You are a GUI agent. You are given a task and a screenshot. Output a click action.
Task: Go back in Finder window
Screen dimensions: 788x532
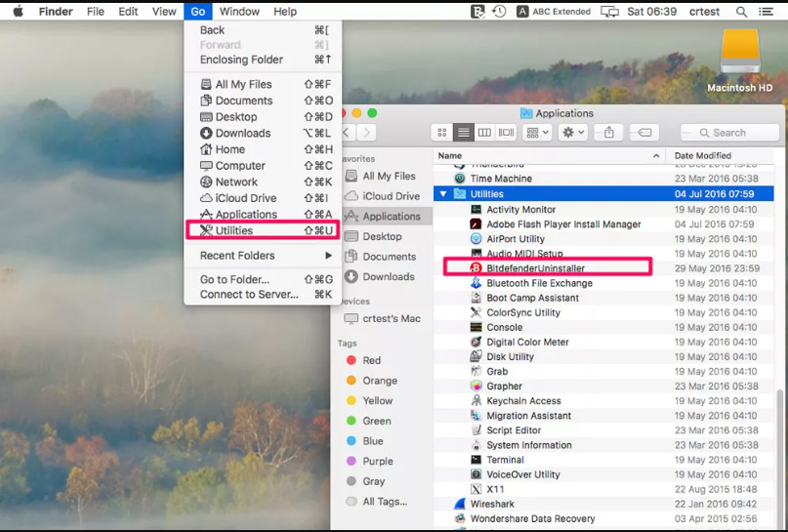click(x=347, y=132)
